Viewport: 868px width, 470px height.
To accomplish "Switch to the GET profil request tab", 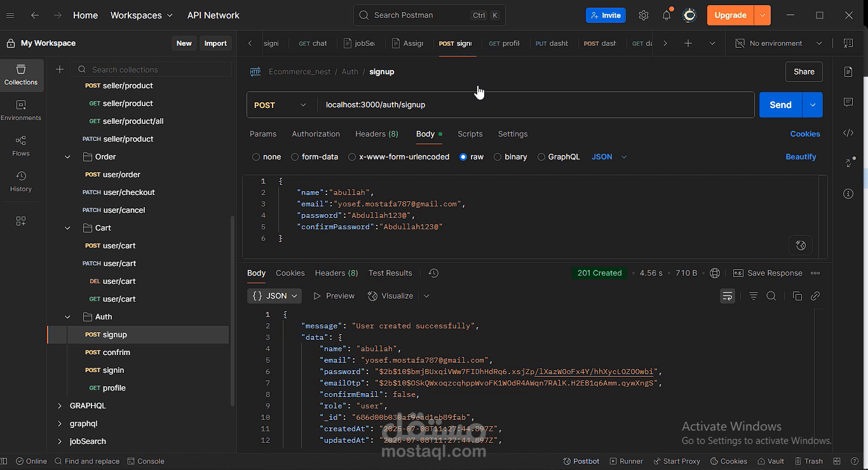I will coord(505,43).
